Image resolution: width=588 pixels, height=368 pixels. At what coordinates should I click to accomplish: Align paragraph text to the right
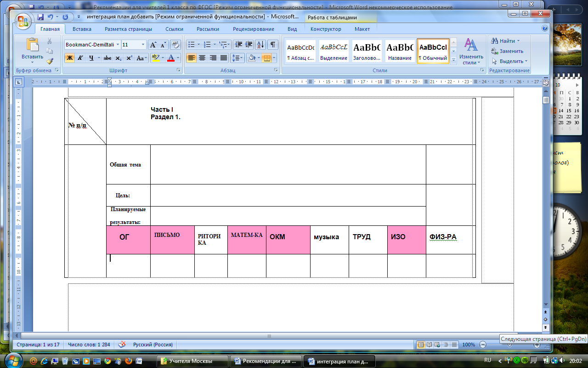(x=213, y=58)
